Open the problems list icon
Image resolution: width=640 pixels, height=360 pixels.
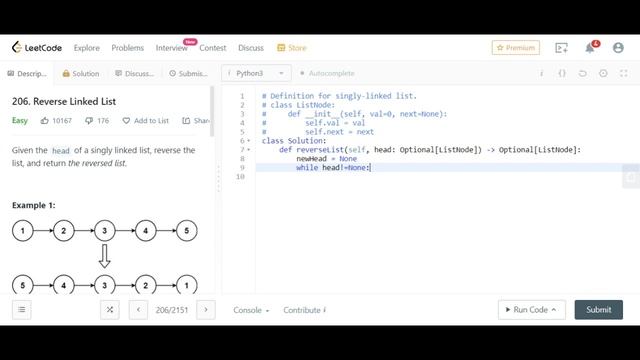tap(22, 310)
